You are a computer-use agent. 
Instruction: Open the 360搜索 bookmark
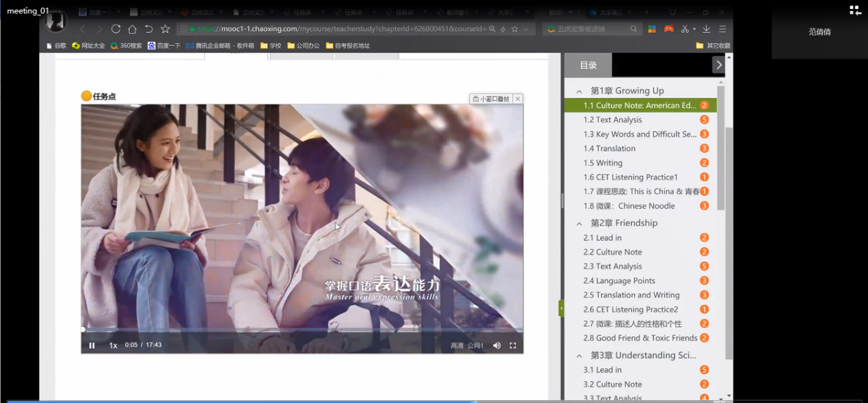coord(126,46)
